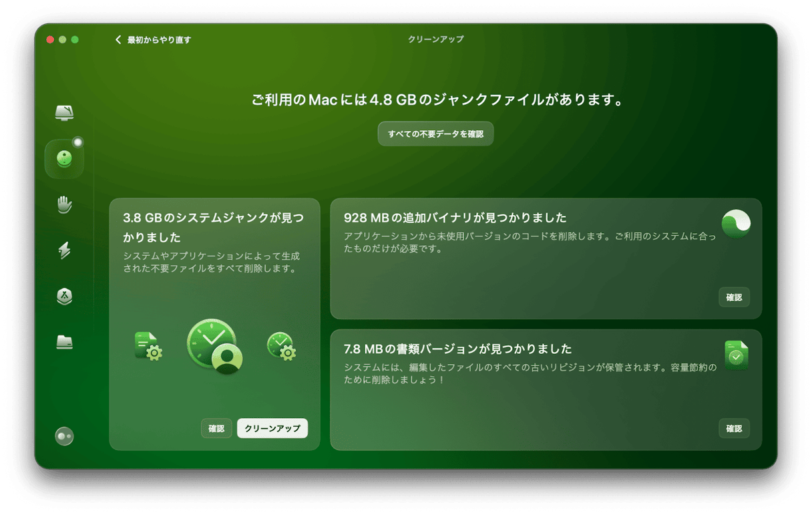This screenshot has height=515, width=812.
Task: Expand the back chevron next to 最初からやり直す
Action: pyautogui.click(x=118, y=40)
